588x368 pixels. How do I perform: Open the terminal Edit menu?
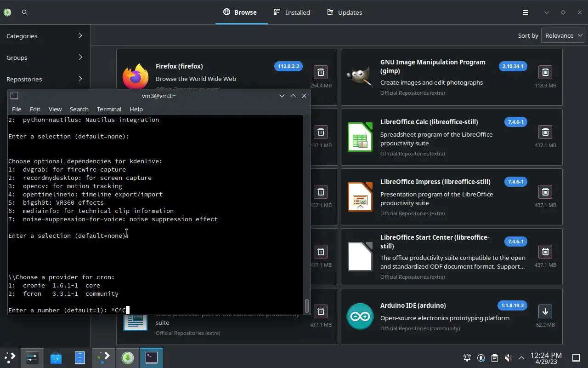pyautogui.click(x=35, y=109)
